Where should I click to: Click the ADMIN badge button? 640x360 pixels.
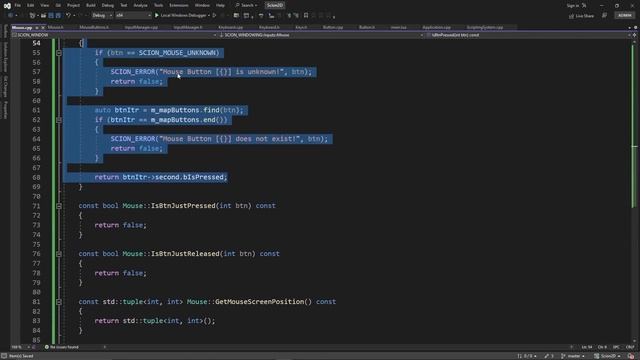[624, 16]
